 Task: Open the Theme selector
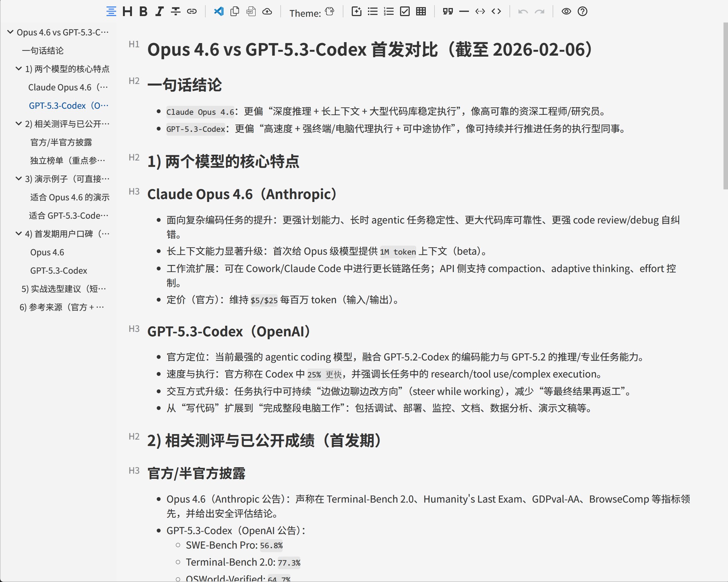pyautogui.click(x=330, y=12)
